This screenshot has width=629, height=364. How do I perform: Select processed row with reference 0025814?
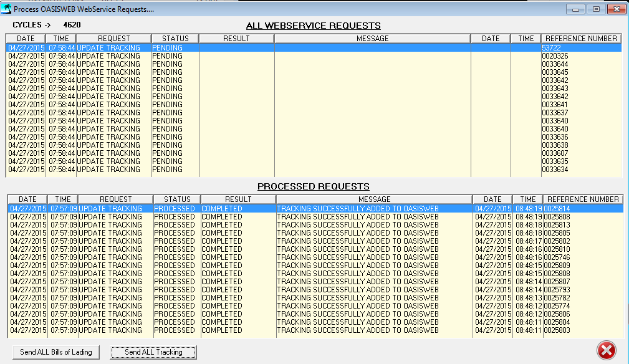coord(315,208)
